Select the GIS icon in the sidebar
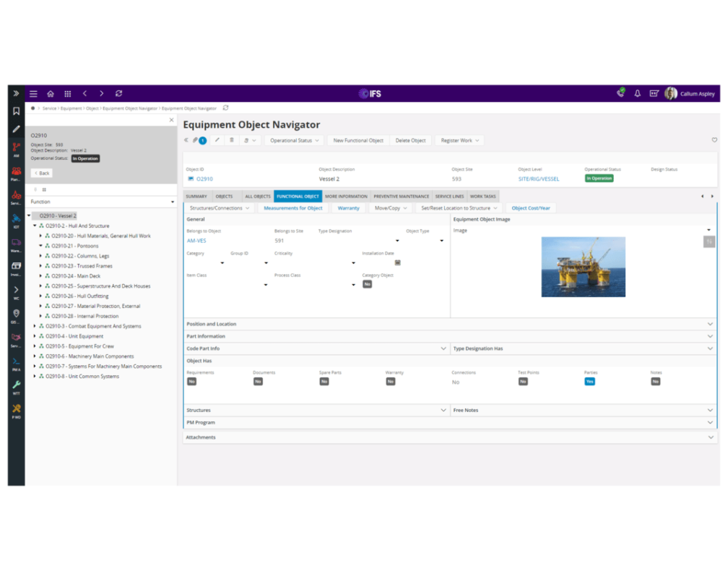Viewport: 728px width, 571px height. 16,312
